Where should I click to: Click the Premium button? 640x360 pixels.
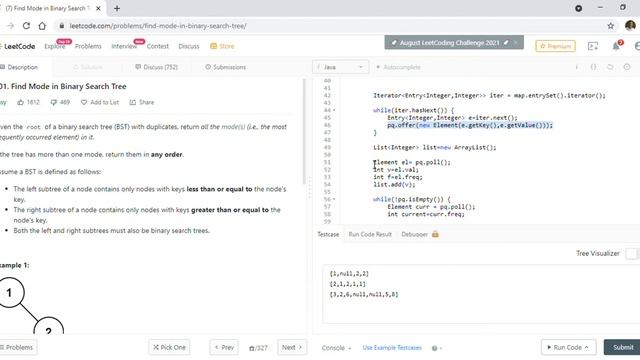click(x=556, y=46)
